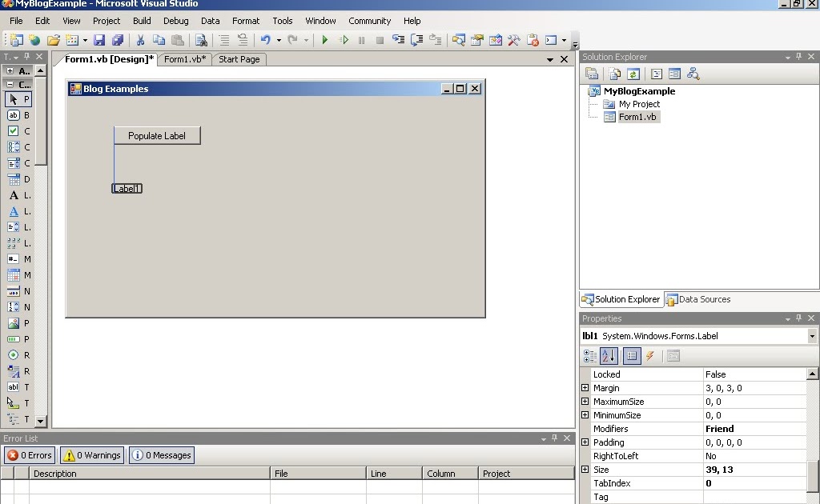This screenshot has width=820, height=504.
Task: Open the Format menu
Action: [x=246, y=21]
